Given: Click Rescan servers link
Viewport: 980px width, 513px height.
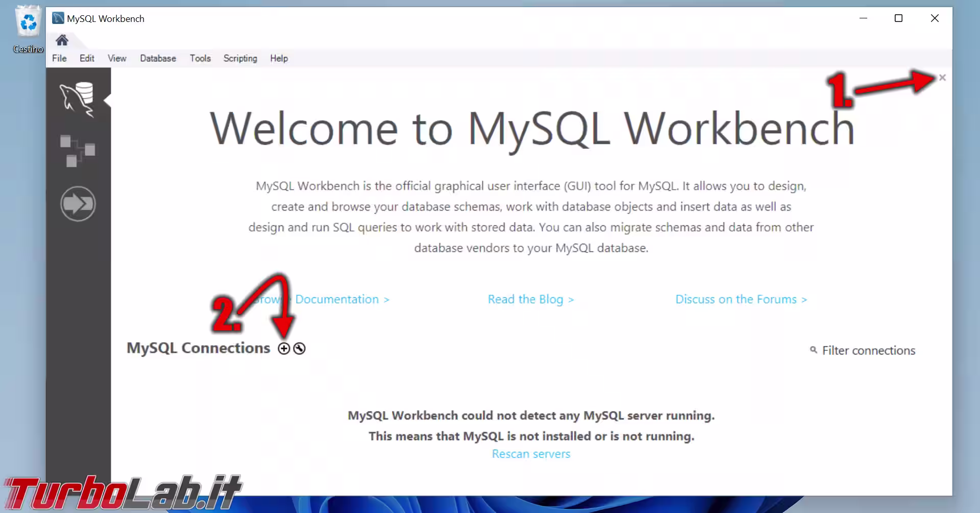Looking at the screenshot, I should point(531,454).
